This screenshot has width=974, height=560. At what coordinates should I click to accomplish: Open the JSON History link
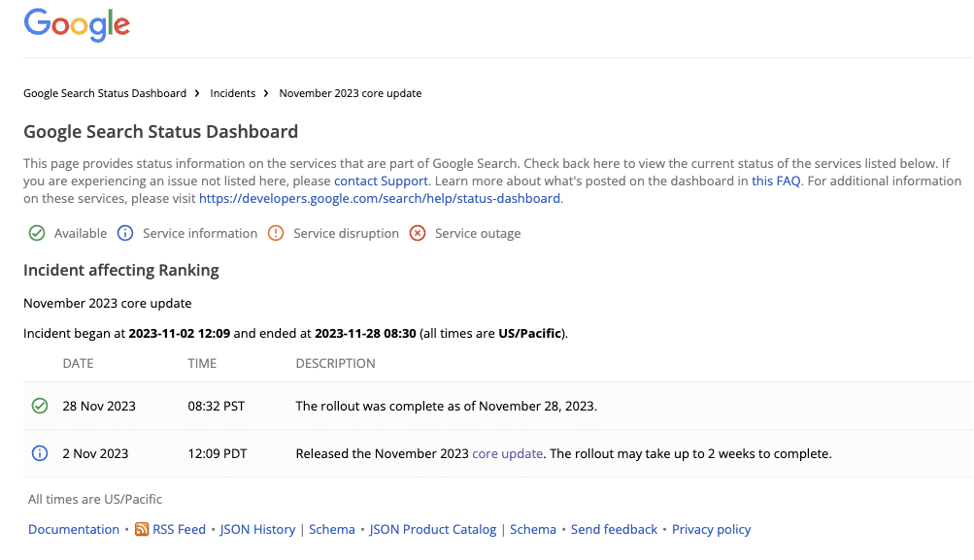click(257, 529)
